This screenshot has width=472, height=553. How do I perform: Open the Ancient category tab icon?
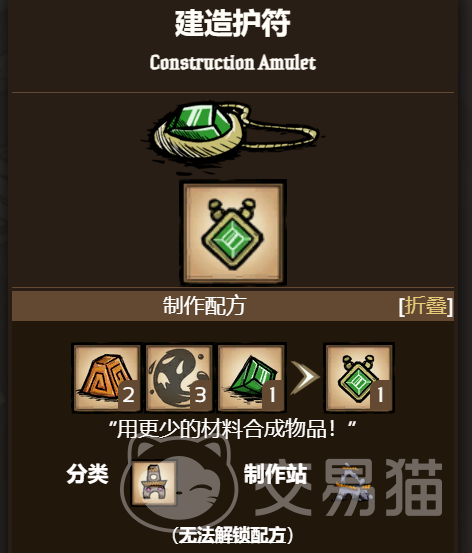(154, 483)
